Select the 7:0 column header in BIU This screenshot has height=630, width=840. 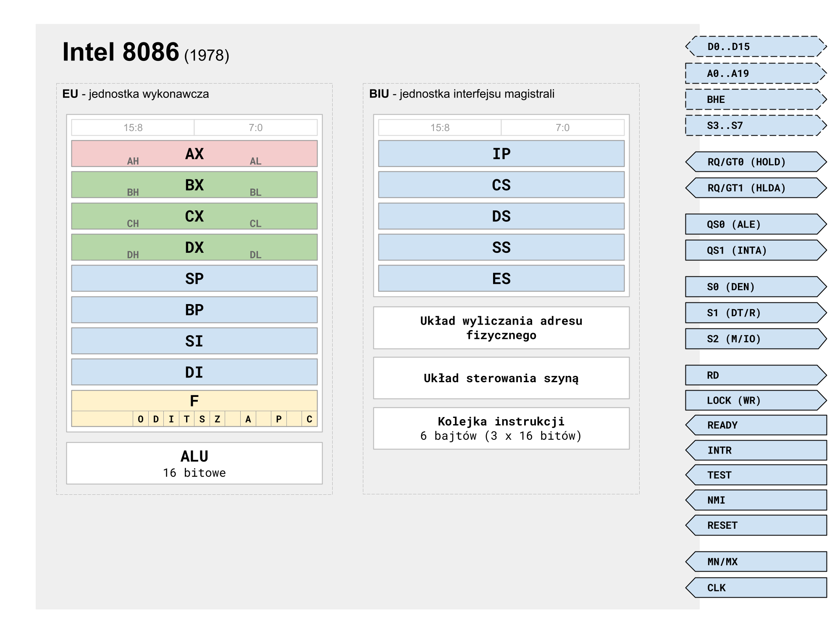pos(563,128)
